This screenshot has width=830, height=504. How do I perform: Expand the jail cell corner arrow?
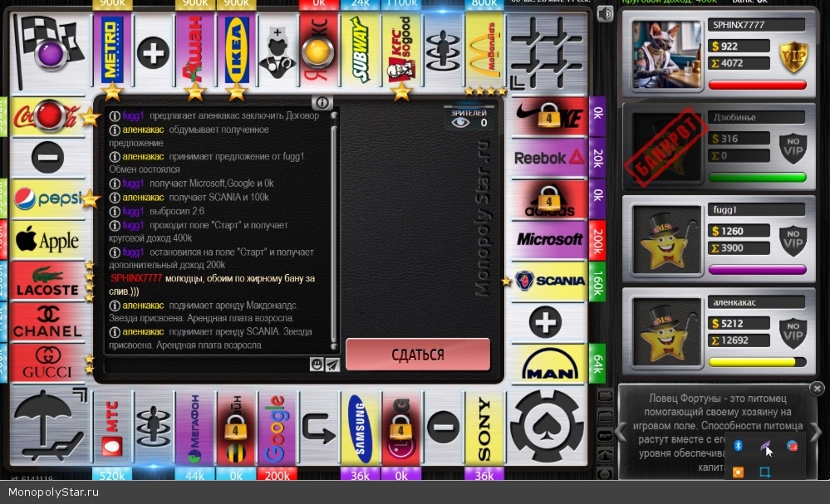pos(517,82)
